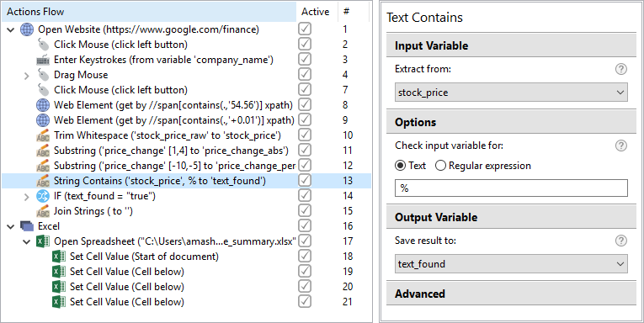Image resolution: width=644 pixels, height=323 pixels.
Task: Click the mouse icon on row 7
Action: pos(43,90)
